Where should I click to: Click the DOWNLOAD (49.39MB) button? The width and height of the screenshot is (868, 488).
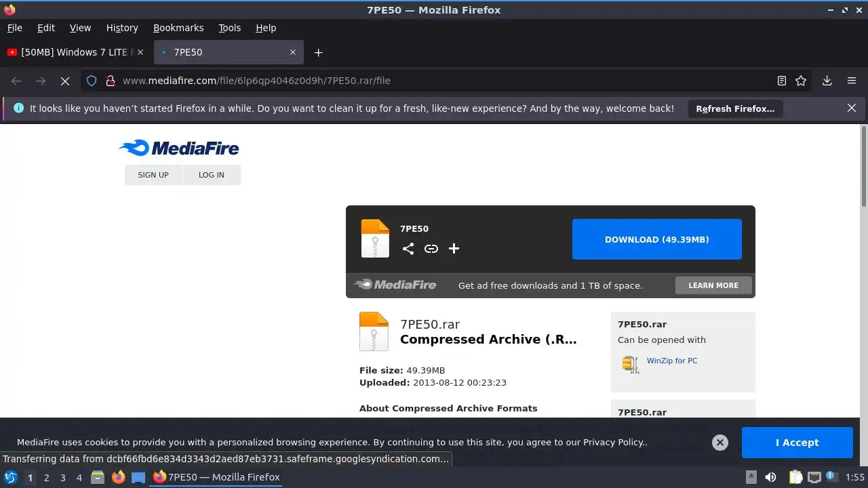tap(657, 239)
